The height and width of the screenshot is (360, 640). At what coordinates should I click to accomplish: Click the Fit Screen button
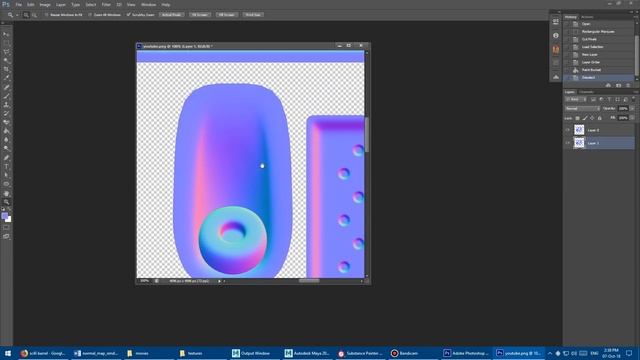[x=200, y=15]
